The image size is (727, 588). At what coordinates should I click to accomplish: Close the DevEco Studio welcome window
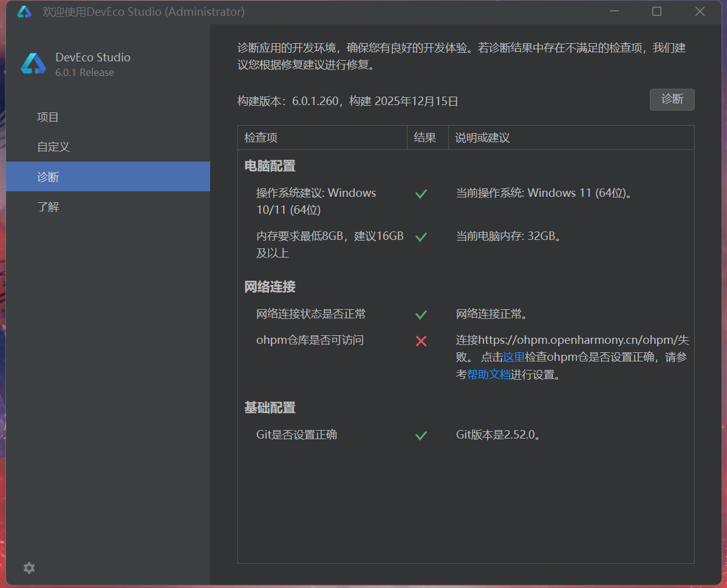[700, 12]
